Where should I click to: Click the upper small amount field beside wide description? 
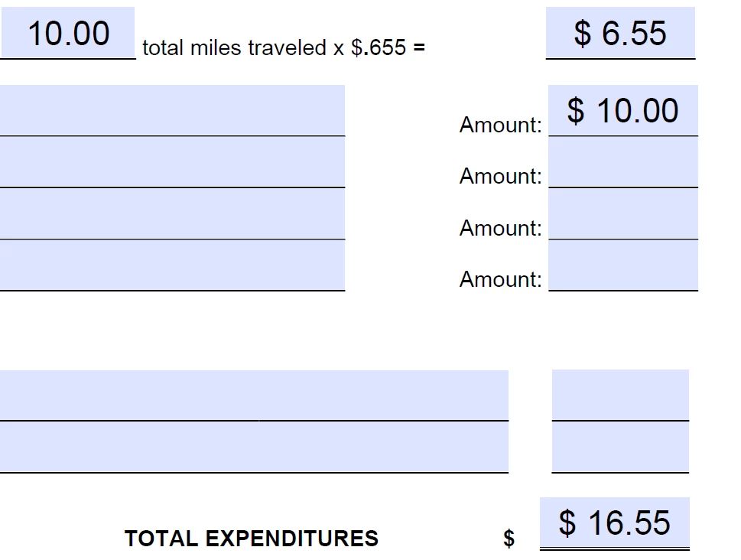pyautogui.click(x=620, y=395)
